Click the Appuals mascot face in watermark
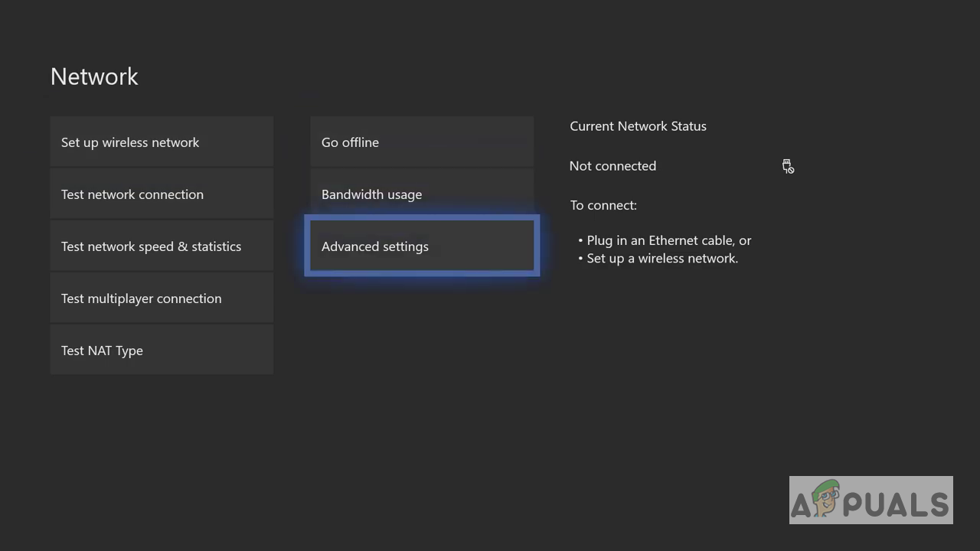980x551 pixels. (x=827, y=500)
